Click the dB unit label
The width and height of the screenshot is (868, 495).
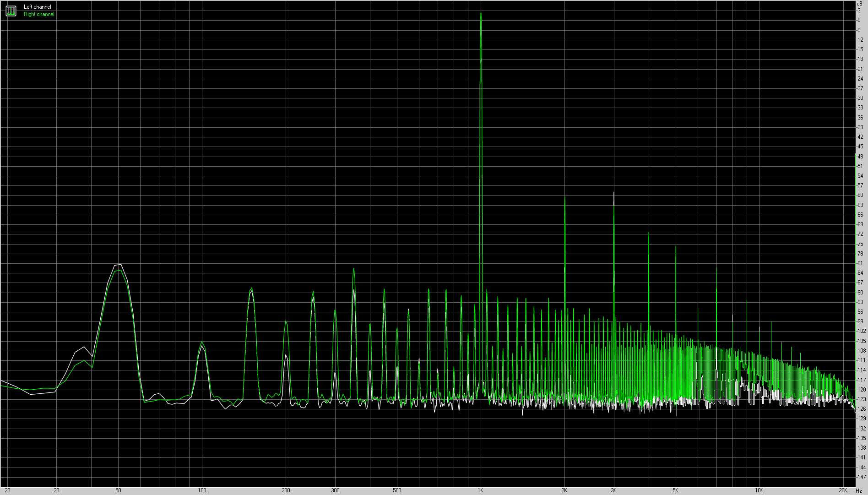[x=859, y=4]
